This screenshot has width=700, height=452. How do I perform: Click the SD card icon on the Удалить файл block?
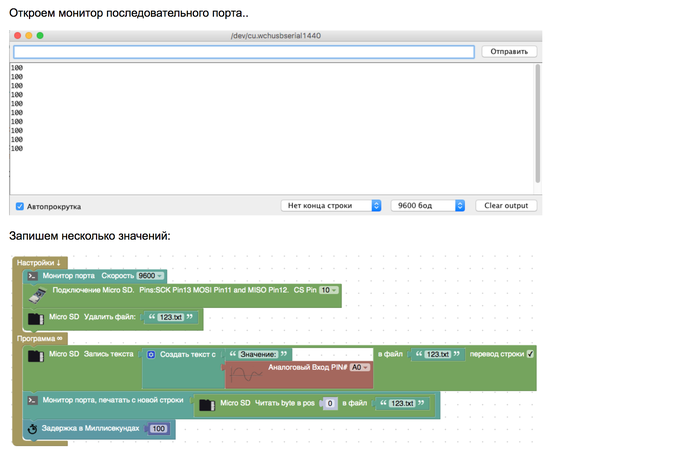point(35,319)
